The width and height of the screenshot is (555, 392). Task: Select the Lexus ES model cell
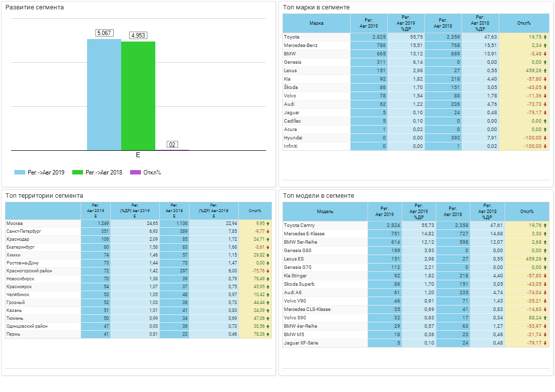325,259
